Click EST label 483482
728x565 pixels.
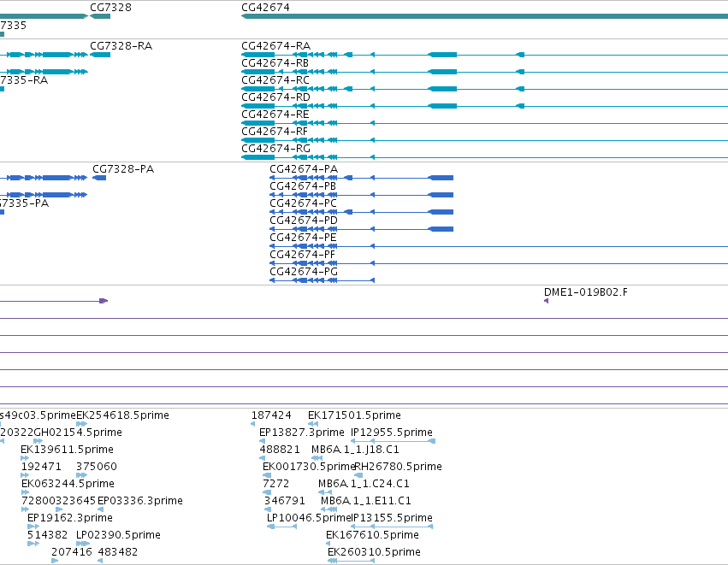coord(118,552)
